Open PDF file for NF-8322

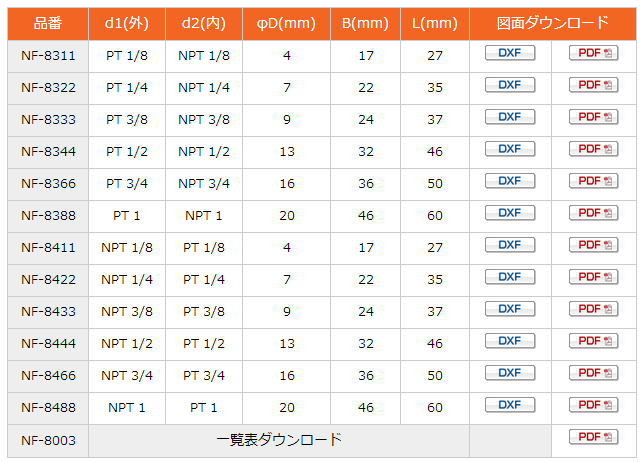(x=593, y=85)
